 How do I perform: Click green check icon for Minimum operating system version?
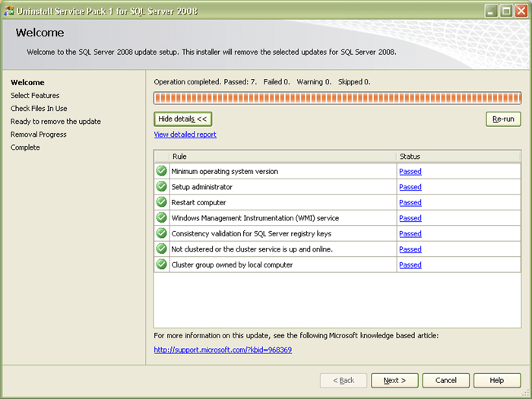click(161, 171)
